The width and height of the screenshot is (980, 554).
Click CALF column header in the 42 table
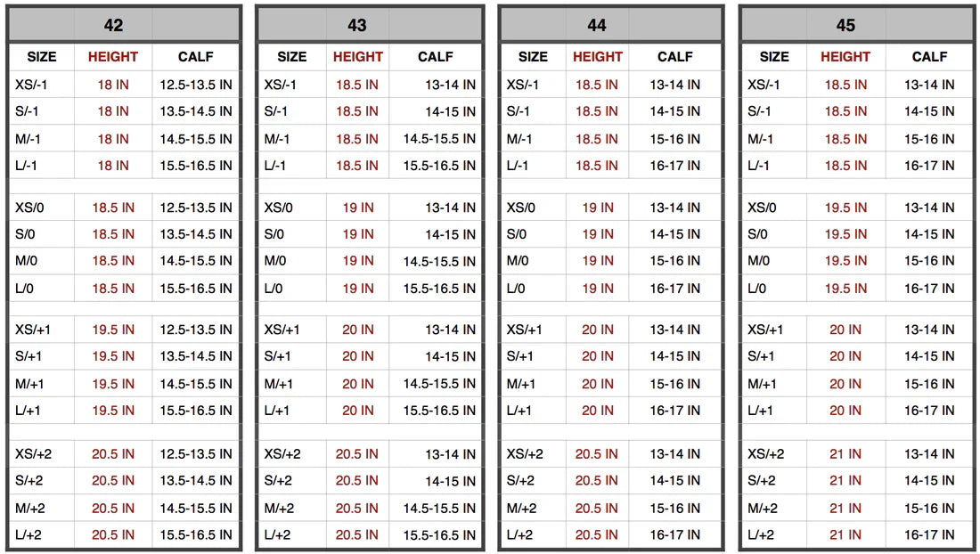[196, 57]
